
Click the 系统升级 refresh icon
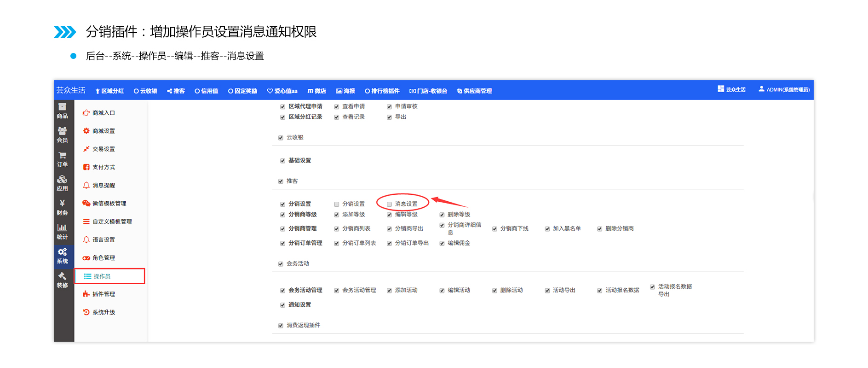point(86,312)
